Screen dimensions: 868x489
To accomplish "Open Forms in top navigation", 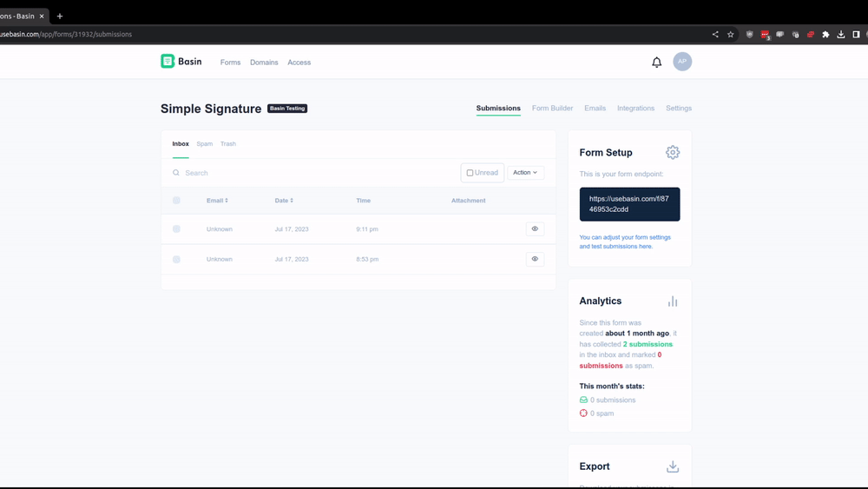I will pos(230,63).
